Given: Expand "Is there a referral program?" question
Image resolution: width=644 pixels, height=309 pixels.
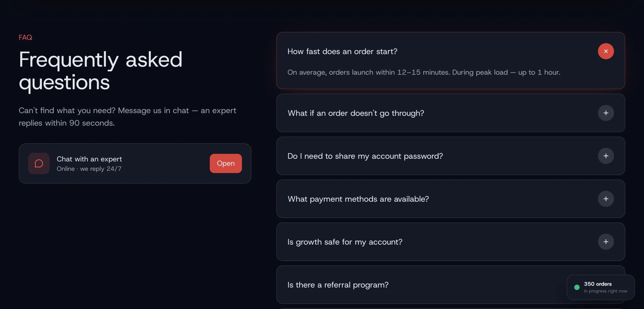Looking at the screenshot, I should point(338,285).
